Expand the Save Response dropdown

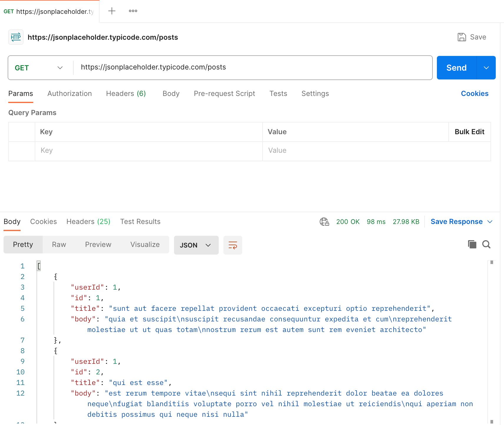[x=490, y=222]
